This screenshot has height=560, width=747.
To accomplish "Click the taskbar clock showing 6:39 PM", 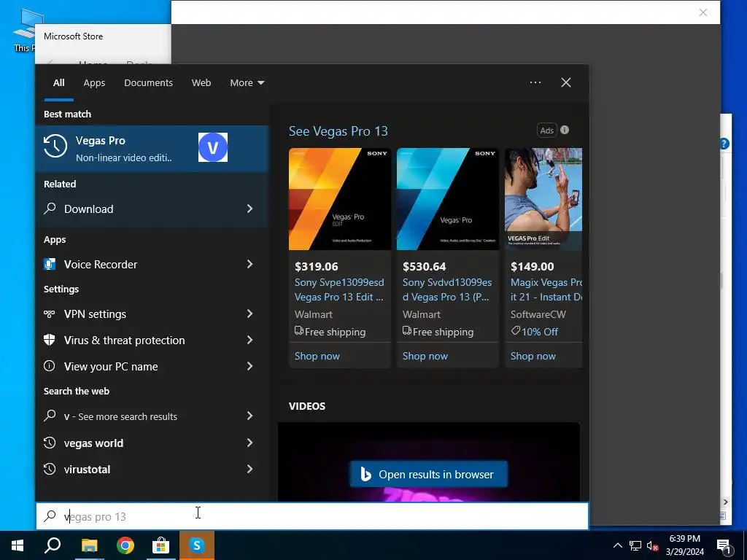I will (685, 545).
